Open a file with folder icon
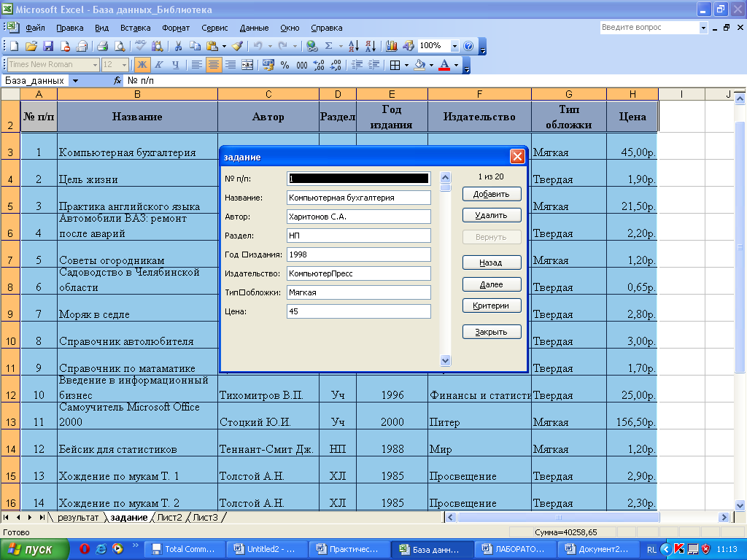 31,46
